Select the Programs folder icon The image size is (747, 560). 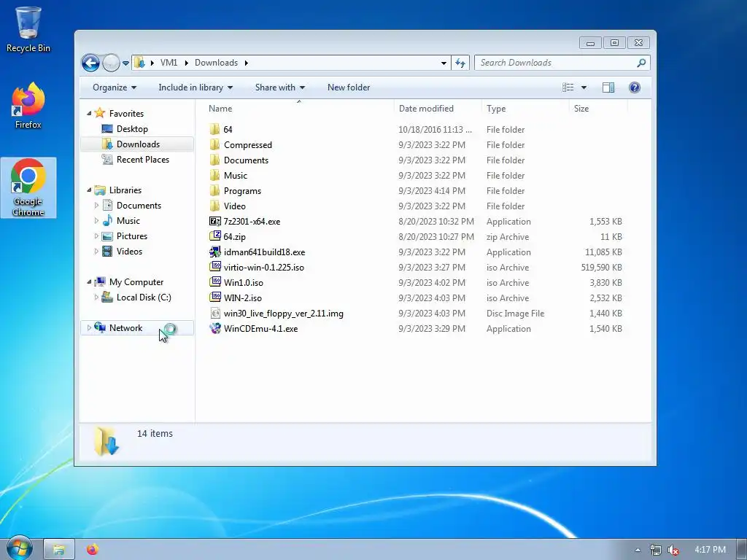coord(215,190)
